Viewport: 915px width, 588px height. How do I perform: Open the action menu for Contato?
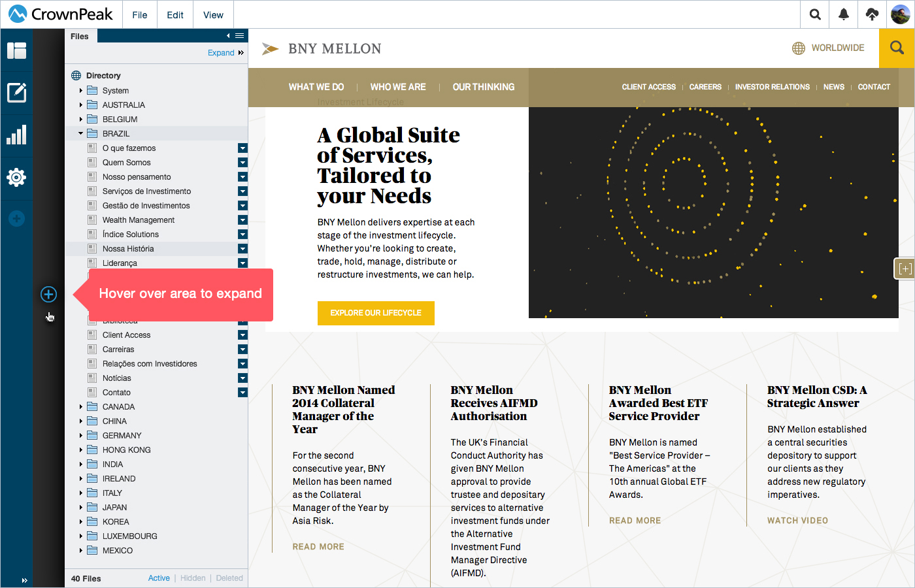[x=242, y=393]
